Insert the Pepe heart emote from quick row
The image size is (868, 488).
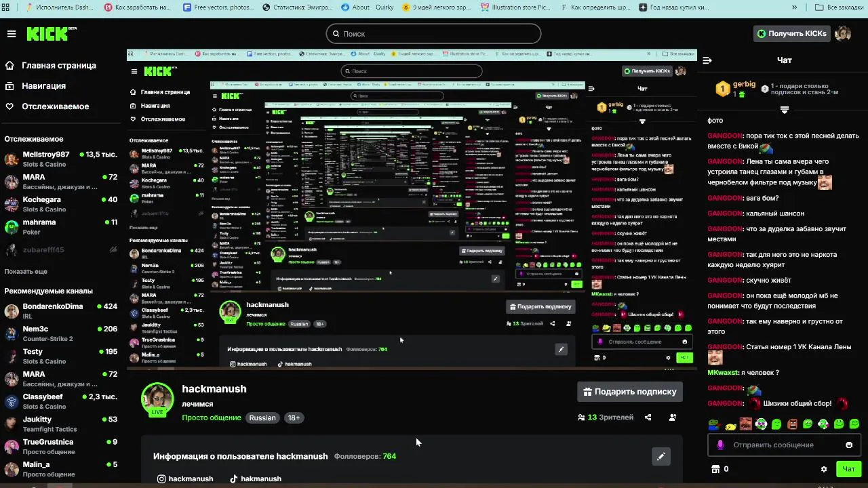pos(714,424)
